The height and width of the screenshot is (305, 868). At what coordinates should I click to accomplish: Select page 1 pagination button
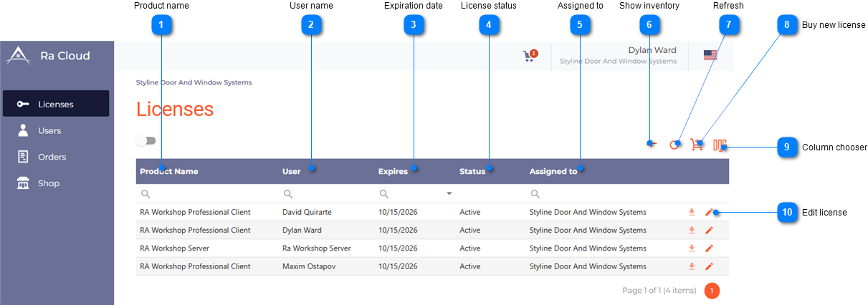pos(712,291)
